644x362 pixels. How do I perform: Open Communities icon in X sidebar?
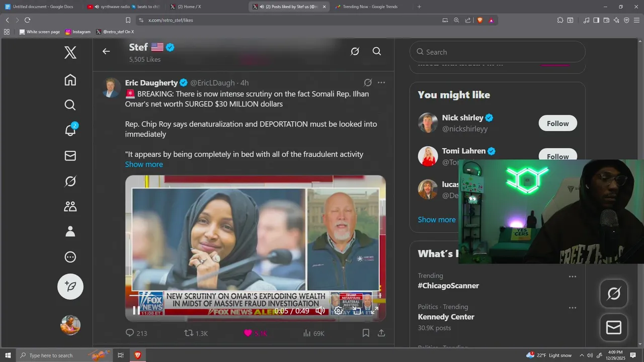tap(70, 206)
